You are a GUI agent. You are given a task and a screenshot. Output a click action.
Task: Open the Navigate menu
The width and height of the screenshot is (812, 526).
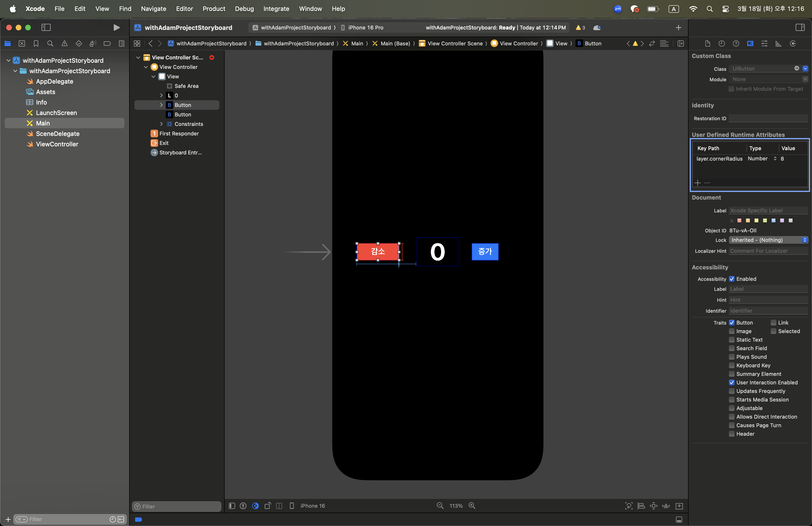pyautogui.click(x=154, y=9)
